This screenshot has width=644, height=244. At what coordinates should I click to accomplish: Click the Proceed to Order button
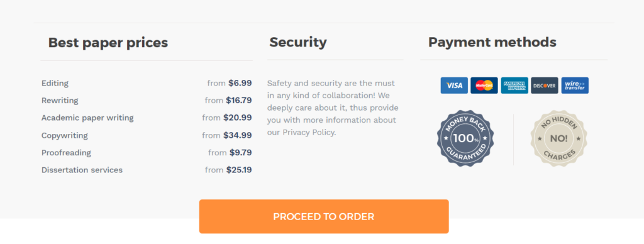[324, 216]
